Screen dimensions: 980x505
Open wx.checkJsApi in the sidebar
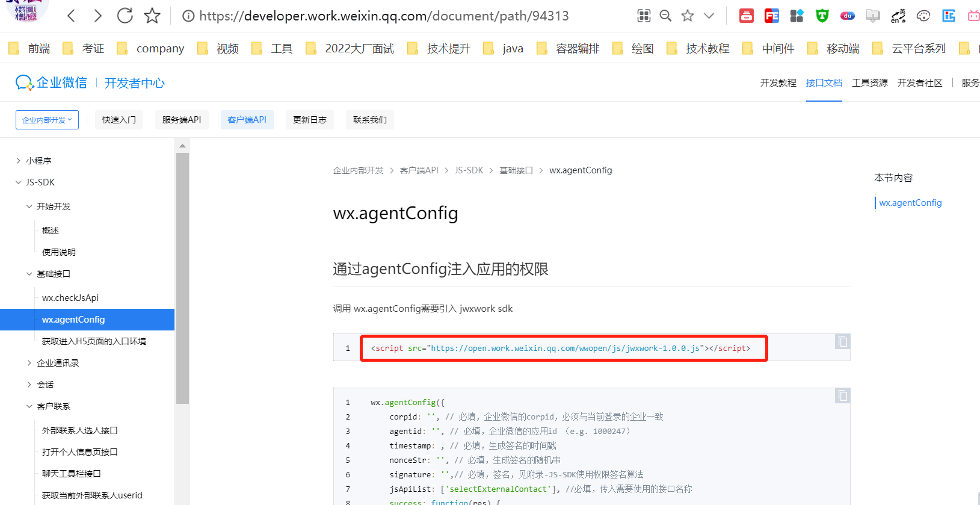70,298
